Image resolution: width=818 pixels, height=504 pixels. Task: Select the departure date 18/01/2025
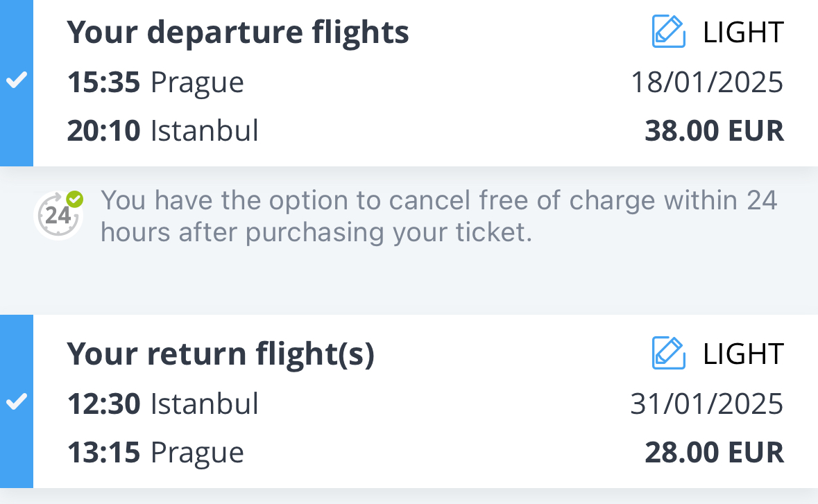coord(707,82)
